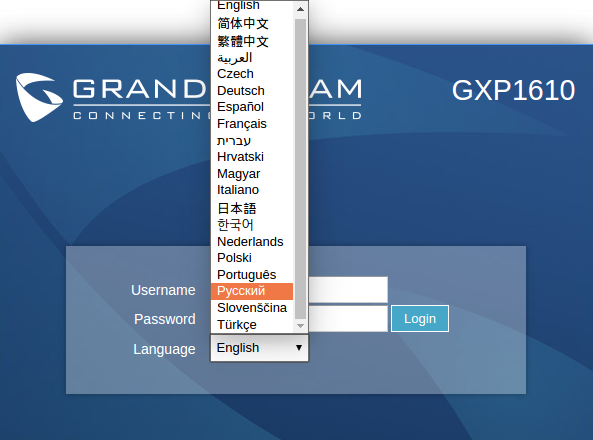
Task: Choose Magyar as the language
Action: [x=252, y=174]
